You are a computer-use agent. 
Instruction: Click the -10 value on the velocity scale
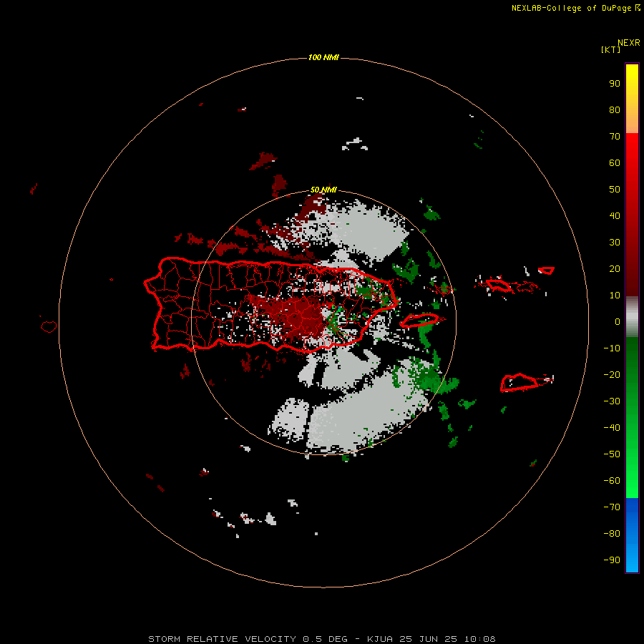pyautogui.click(x=612, y=348)
